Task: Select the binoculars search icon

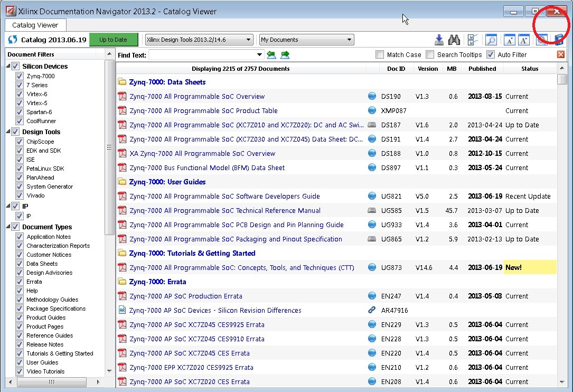Action: pos(455,40)
